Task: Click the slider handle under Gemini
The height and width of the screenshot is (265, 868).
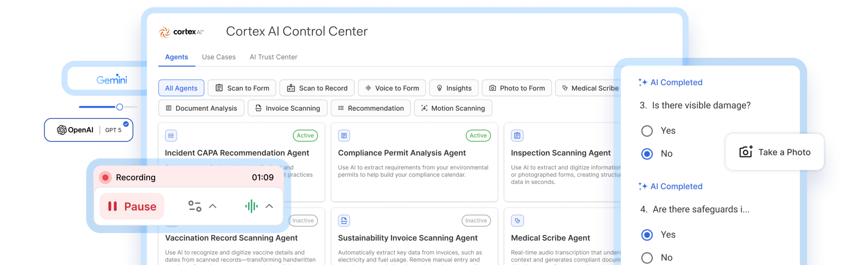Action: pyautogui.click(x=119, y=107)
